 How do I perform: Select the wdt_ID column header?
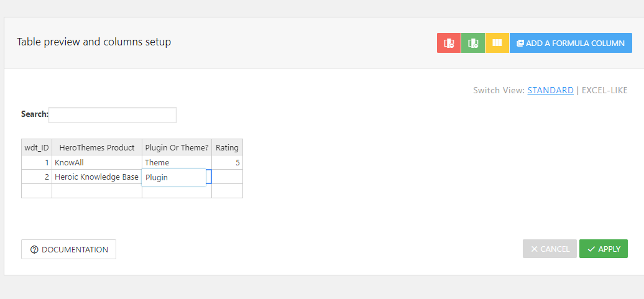(37, 147)
